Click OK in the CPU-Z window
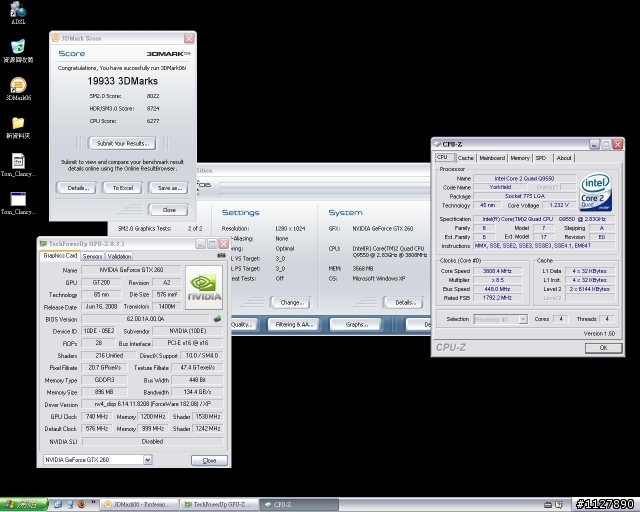Screen dimensions: 640x512 tap(604, 348)
